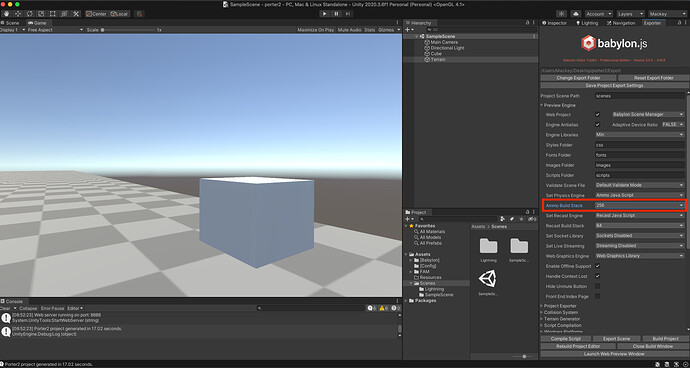Toggle Enable Offline Support checkbox
Viewport: 690px width, 368px height.
(x=598, y=266)
